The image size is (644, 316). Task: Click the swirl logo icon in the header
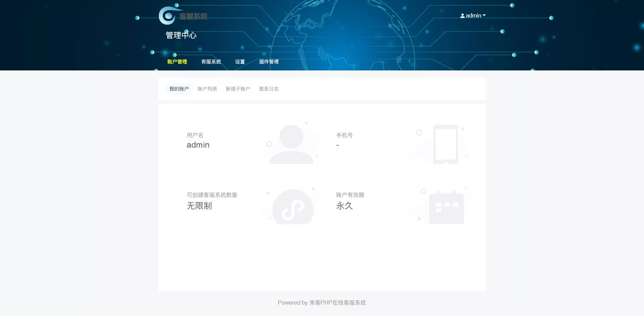[167, 16]
